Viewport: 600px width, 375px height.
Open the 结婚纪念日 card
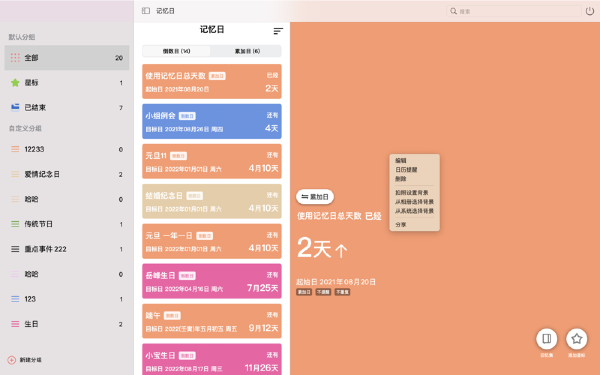tap(212, 201)
